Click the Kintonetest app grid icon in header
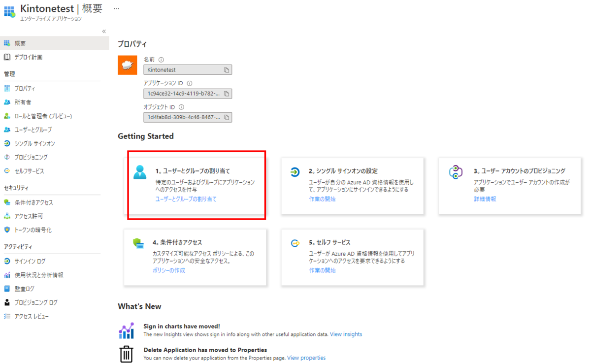Viewport: 591px width, 364px height. tap(9, 11)
